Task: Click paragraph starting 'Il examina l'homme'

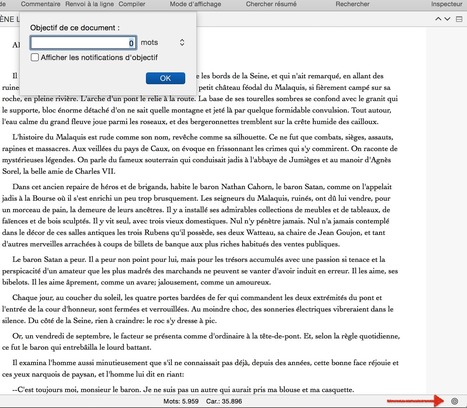Action: coord(200,368)
